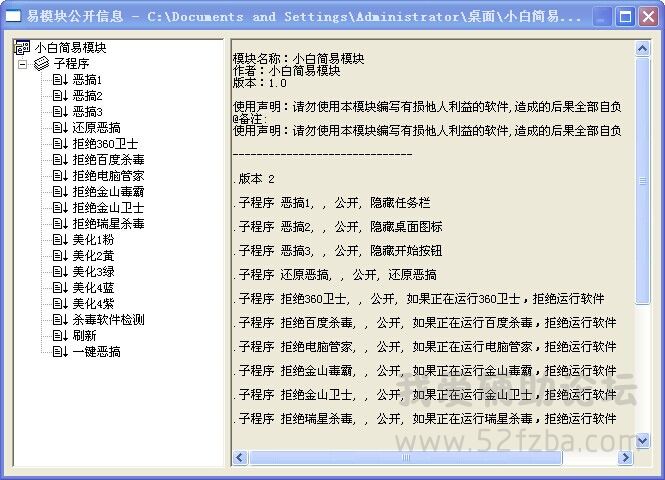This screenshot has width=665, height=480.
Task: Click the @备注: text line
Action: 250,119
